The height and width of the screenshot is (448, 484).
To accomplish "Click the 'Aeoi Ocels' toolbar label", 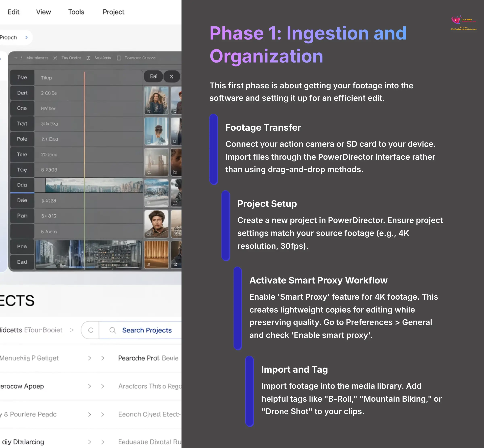I will click(x=103, y=58).
